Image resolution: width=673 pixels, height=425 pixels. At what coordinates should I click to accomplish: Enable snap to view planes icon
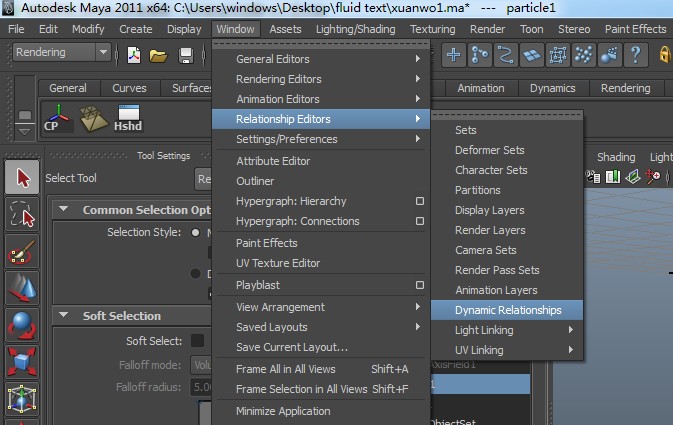click(531, 55)
